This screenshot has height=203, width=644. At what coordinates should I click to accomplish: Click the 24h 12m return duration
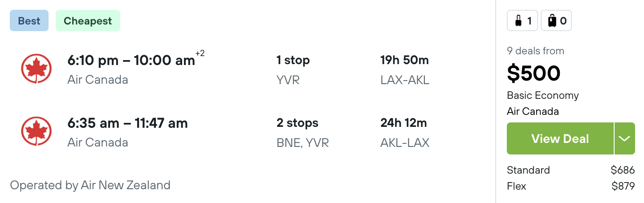pos(404,123)
